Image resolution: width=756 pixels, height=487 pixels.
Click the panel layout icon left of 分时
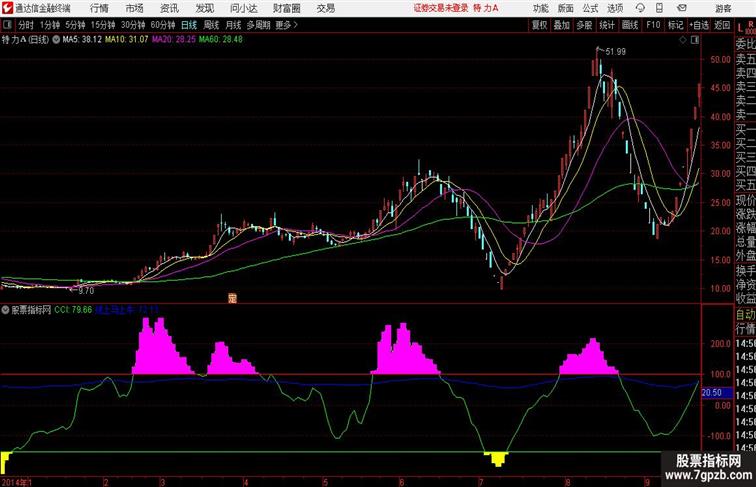7,25
